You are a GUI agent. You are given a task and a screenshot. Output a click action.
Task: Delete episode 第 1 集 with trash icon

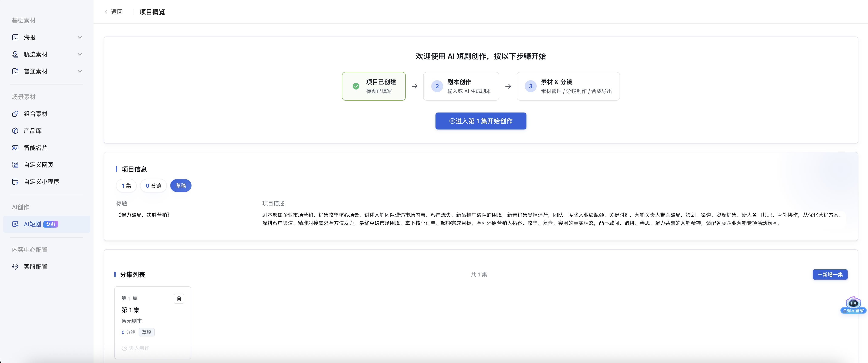tap(179, 299)
